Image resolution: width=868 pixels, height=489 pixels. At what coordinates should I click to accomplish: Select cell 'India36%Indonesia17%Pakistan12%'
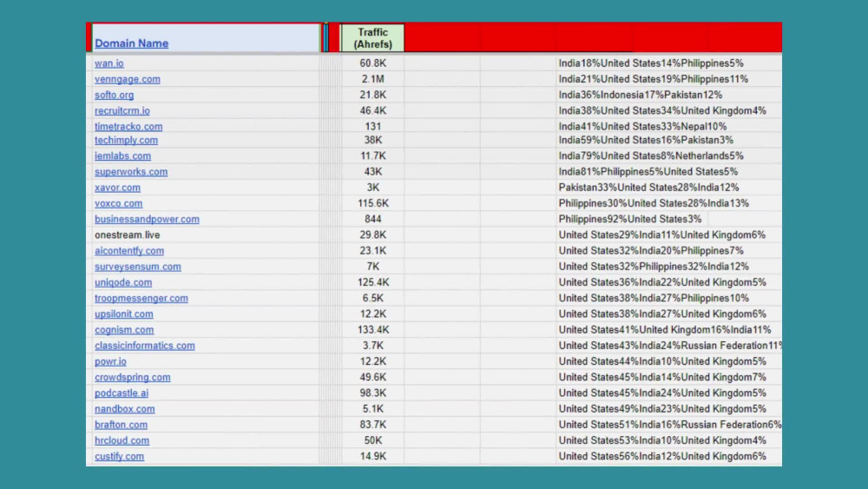pyautogui.click(x=641, y=95)
